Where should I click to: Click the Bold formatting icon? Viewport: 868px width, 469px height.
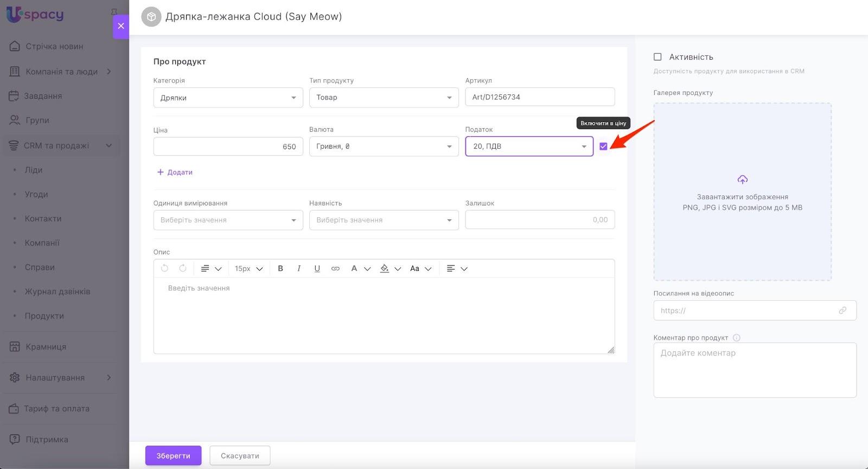click(280, 269)
